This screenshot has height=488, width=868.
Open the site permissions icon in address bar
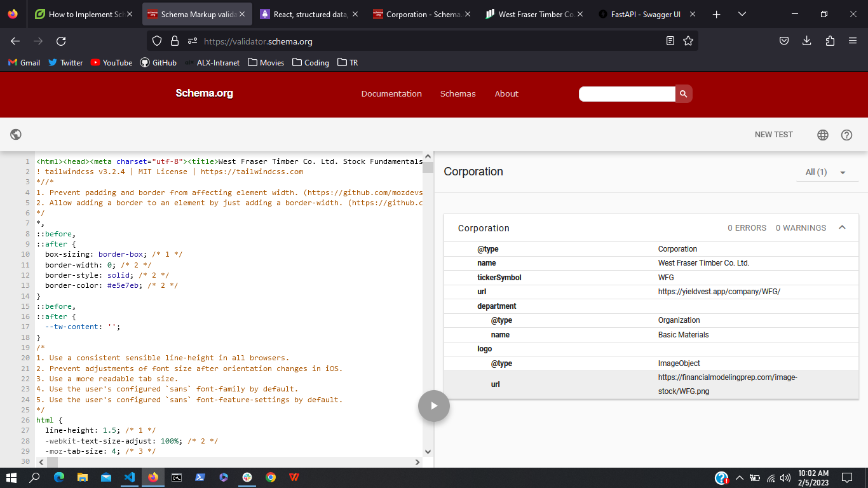coord(193,41)
